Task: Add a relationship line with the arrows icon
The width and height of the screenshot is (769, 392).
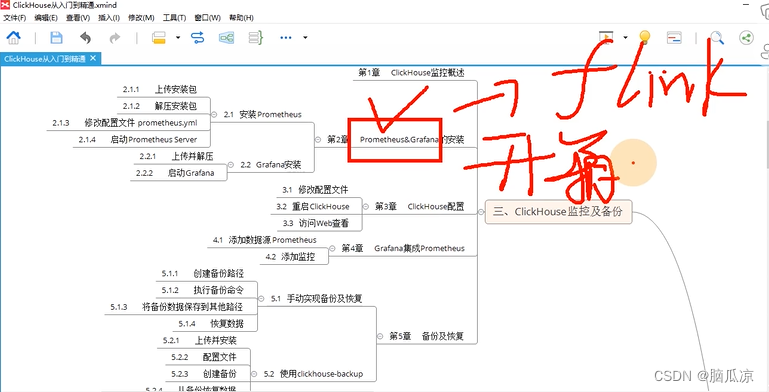Action: tap(198, 37)
